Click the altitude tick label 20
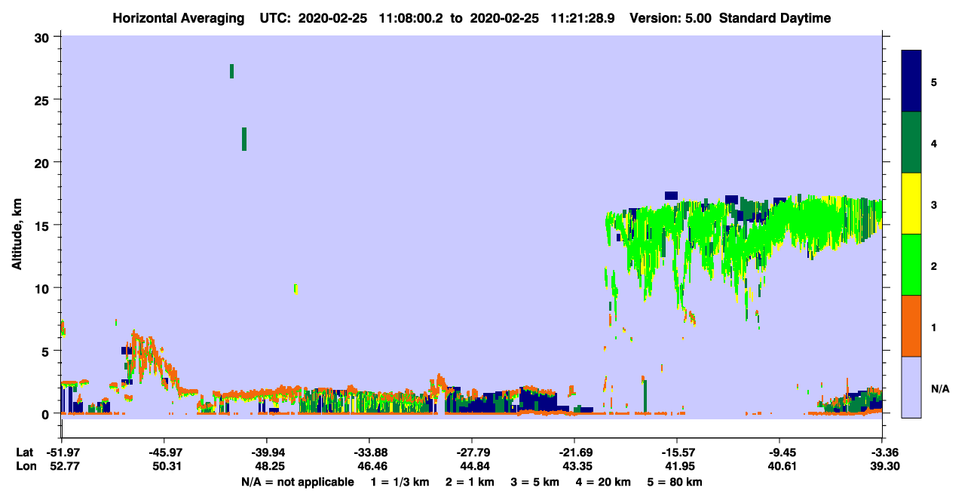Image resolution: width=980 pixels, height=503 pixels. (43, 162)
